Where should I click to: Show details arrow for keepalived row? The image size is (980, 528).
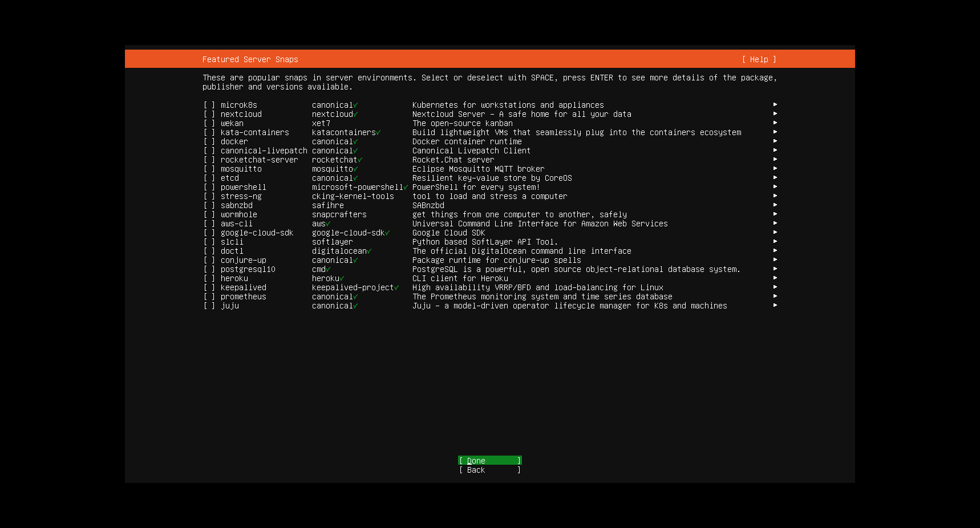pos(775,287)
